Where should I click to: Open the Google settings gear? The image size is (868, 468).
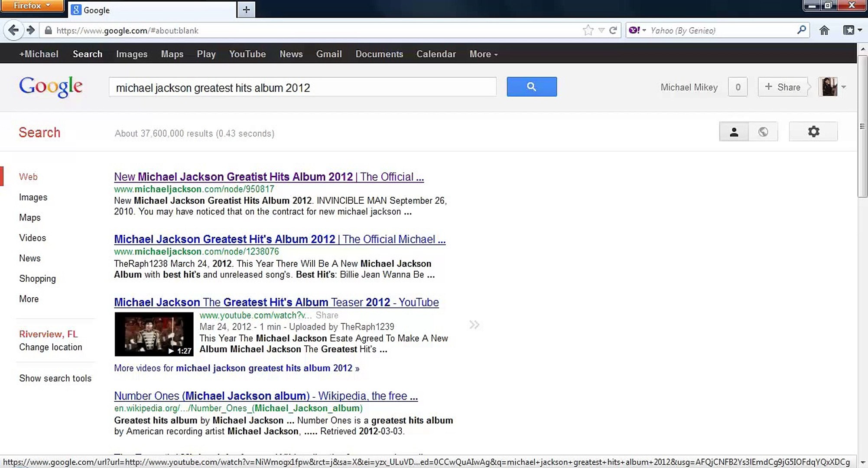pyautogui.click(x=813, y=132)
